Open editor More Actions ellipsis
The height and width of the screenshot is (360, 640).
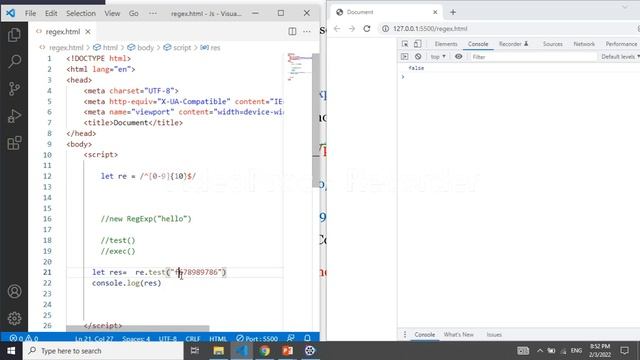pyautogui.click(x=307, y=31)
